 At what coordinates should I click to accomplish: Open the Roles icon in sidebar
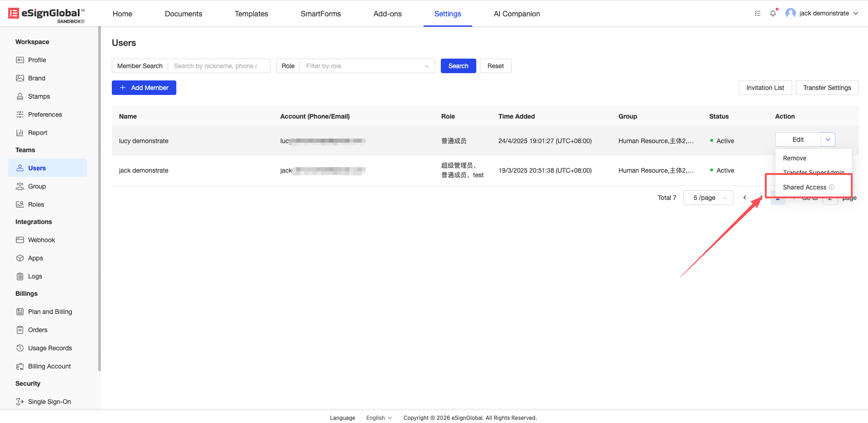(x=20, y=204)
